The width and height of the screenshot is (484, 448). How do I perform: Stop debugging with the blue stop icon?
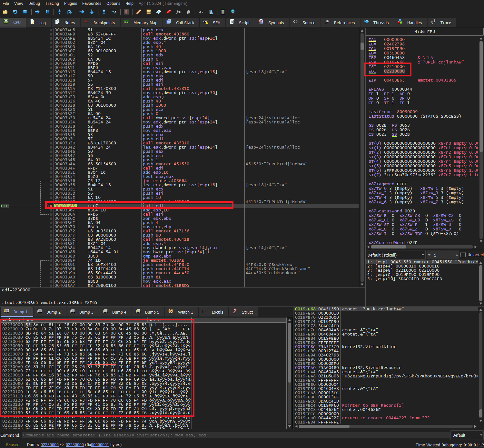25,12
